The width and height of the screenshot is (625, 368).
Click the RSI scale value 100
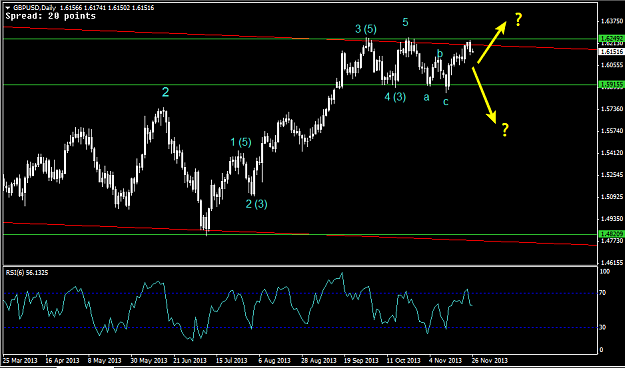(x=604, y=272)
